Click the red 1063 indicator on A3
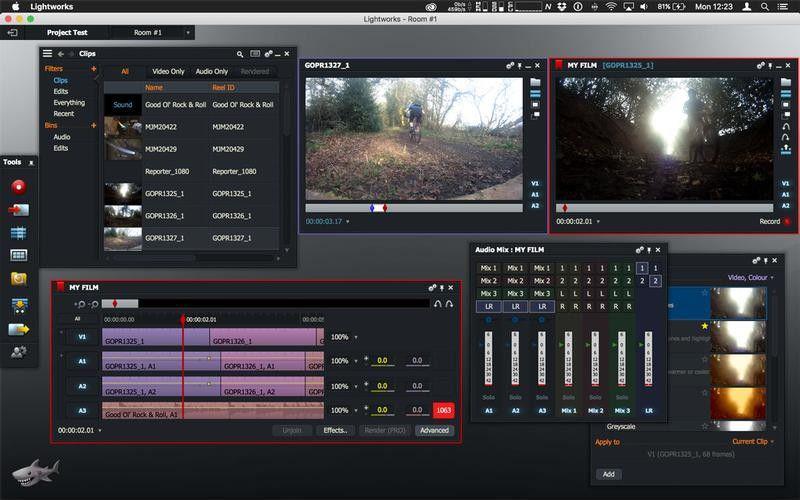Screen dimensions: 800x500 click(x=443, y=410)
